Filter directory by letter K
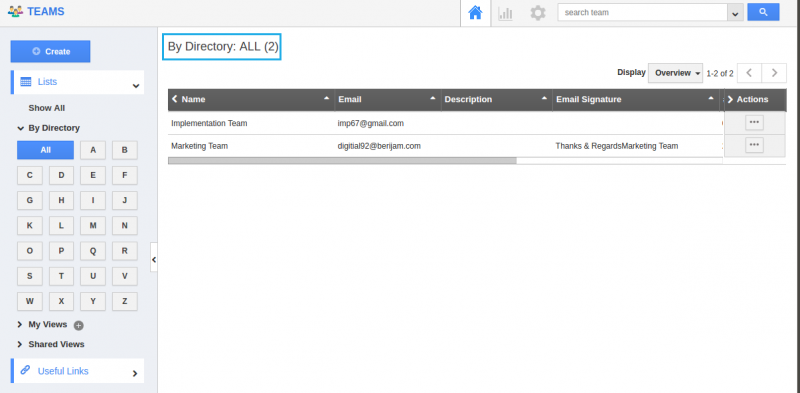 tap(30, 226)
